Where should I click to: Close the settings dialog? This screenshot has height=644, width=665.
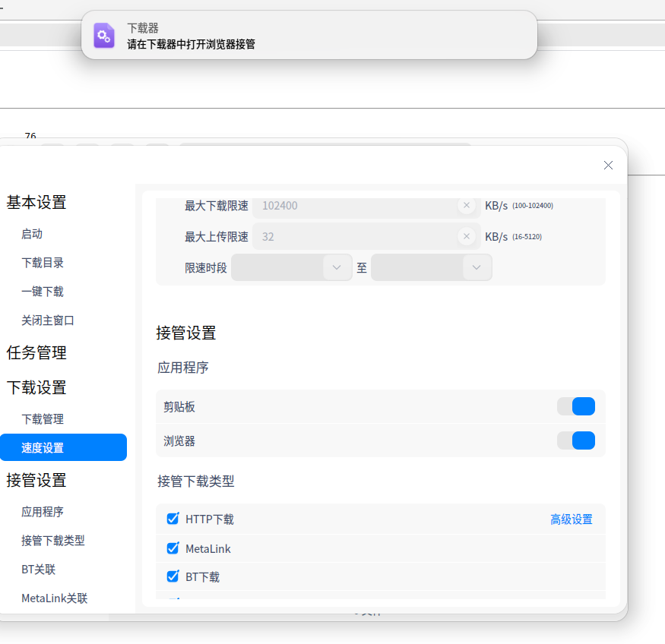point(608,165)
